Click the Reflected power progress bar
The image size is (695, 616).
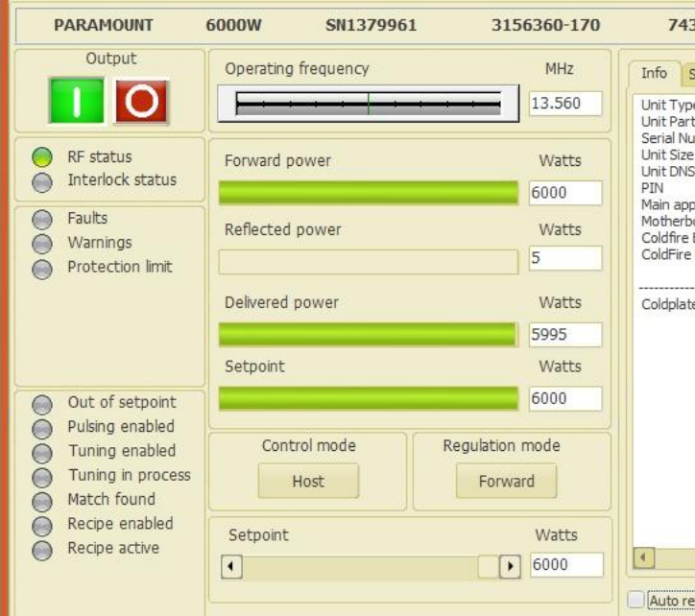tap(369, 262)
